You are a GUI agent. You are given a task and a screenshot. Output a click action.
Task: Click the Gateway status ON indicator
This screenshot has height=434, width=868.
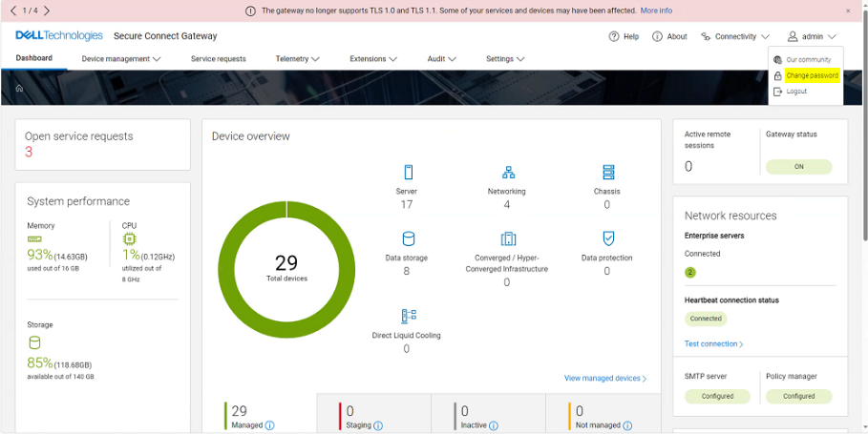798,167
